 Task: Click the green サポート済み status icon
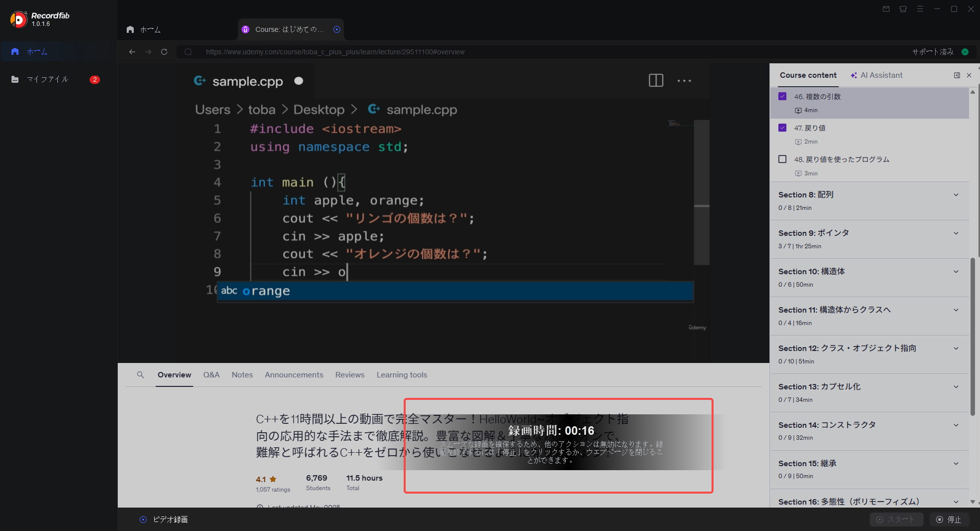(965, 52)
